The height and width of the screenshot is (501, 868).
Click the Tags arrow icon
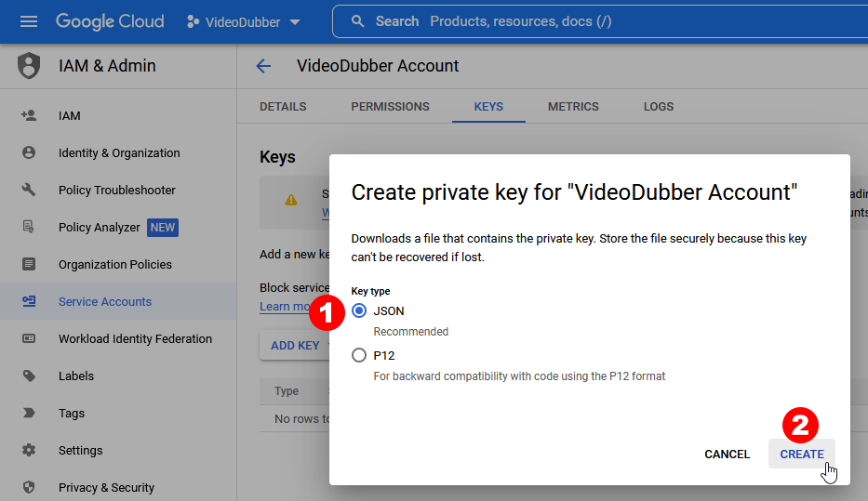click(x=29, y=413)
